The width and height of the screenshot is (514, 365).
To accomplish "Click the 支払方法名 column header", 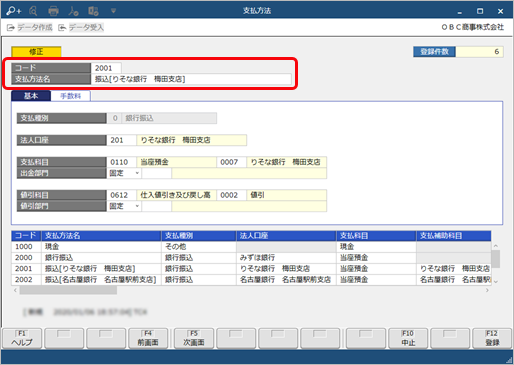I will coord(101,236).
